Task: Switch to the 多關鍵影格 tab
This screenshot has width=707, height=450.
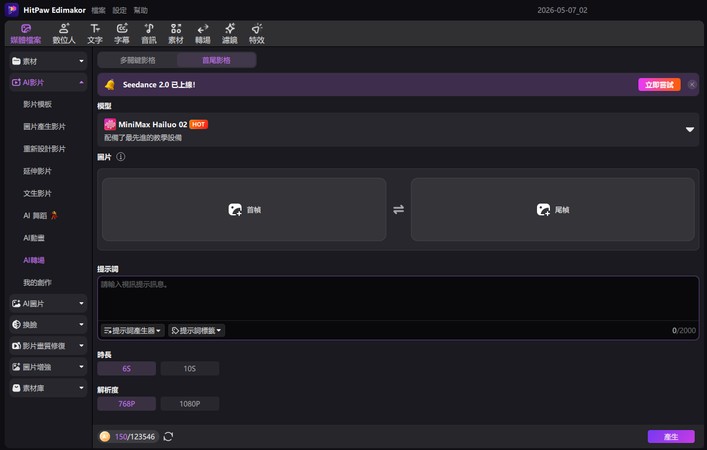Action: (138, 60)
